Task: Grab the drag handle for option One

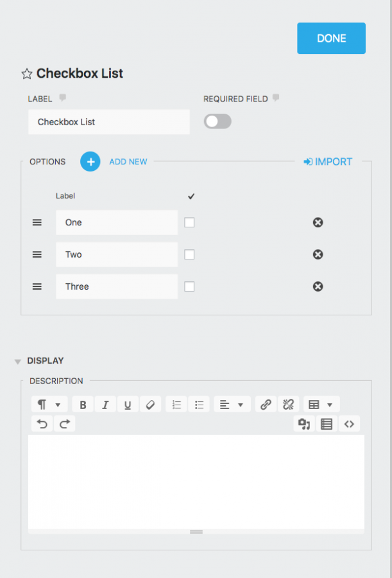Action: (37, 222)
